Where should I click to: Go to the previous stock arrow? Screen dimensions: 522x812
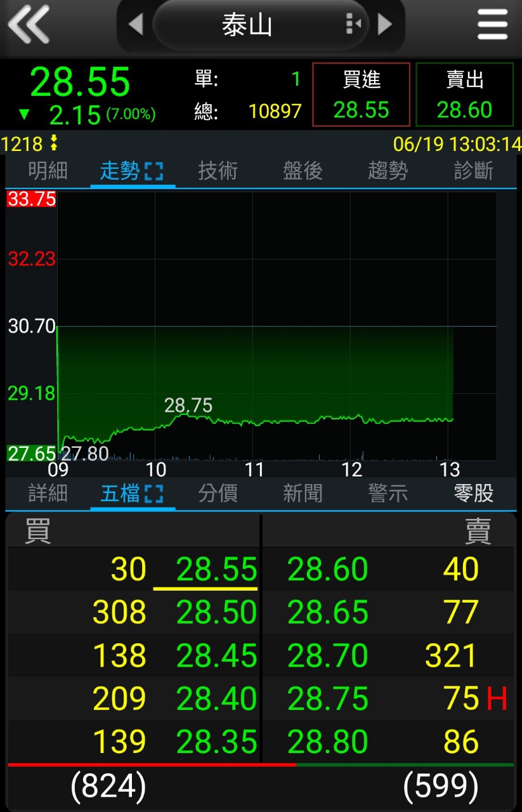(x=135, y=25)
